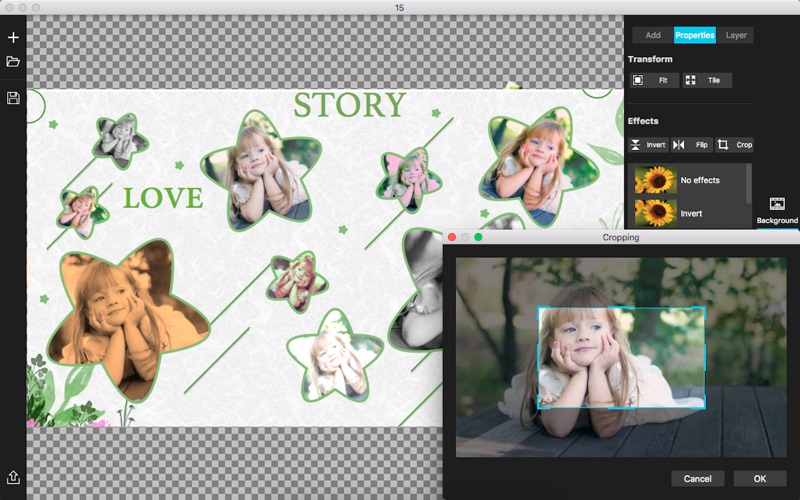This screenshot has width=800, height=500.
Task: Open the Layer tab
Action: [736, 35]
